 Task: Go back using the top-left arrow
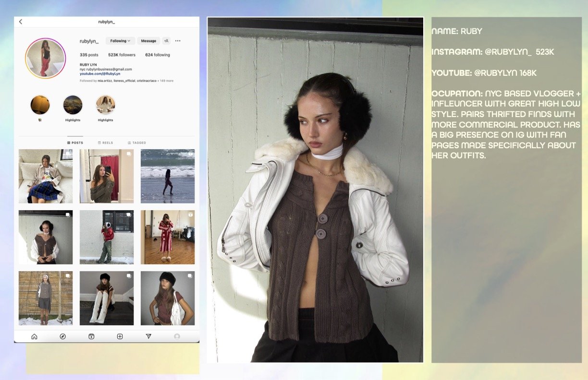pos(21,22)
